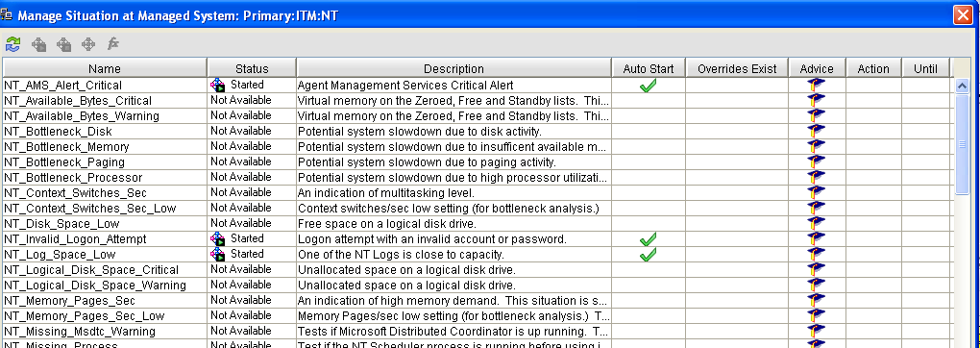This screenshot has width=980, height=348.
Task: Click Started status icon for NT_Invalid_Logon_Attempt
Action: click(x=217, y=238)
